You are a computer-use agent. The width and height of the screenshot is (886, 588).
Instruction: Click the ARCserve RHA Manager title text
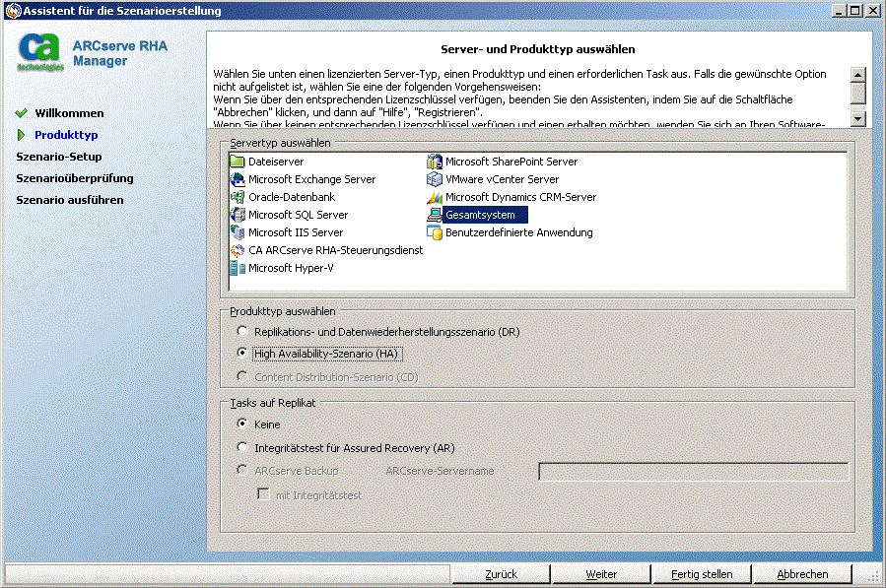(120, 53)
